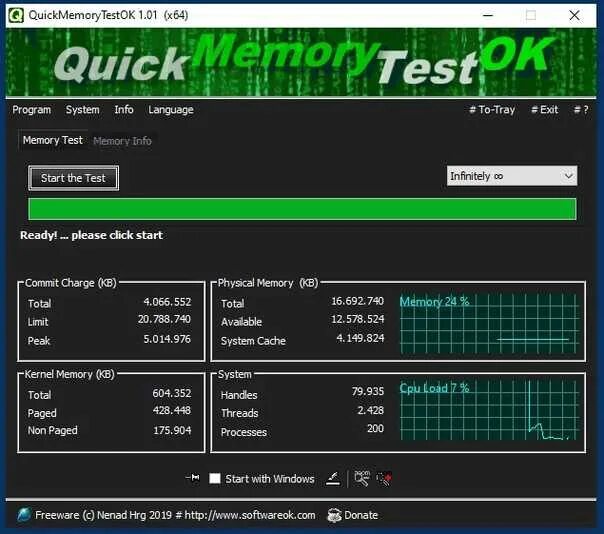Click the always-on-top pin icon

click(x=193, y=478)
